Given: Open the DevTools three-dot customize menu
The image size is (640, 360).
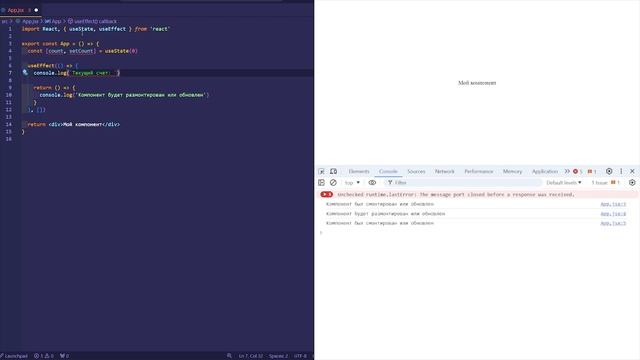Looking at the screenshot, I should tap(621, 171).
